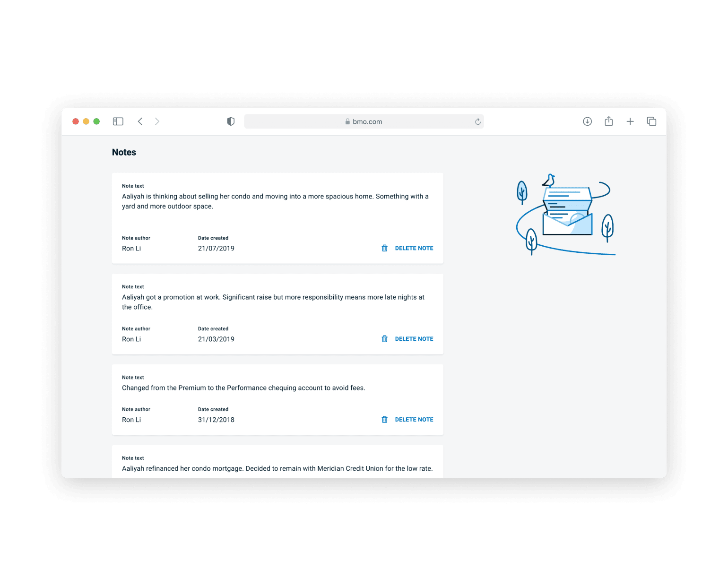Click trash icon for 21/07/2019 note
This screenshot has height=586, width=728.
click(385, 248)
